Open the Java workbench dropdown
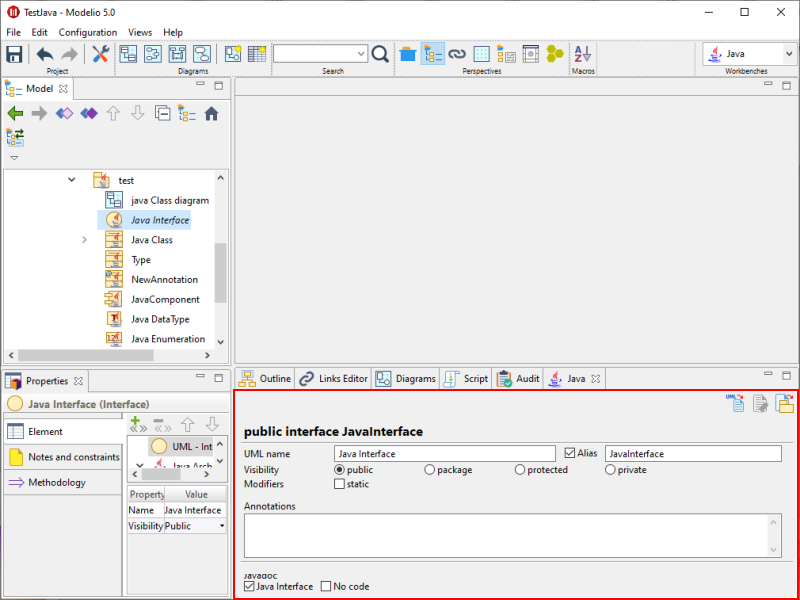The width and height of the screenshot is (800, 600). point(789,54)
